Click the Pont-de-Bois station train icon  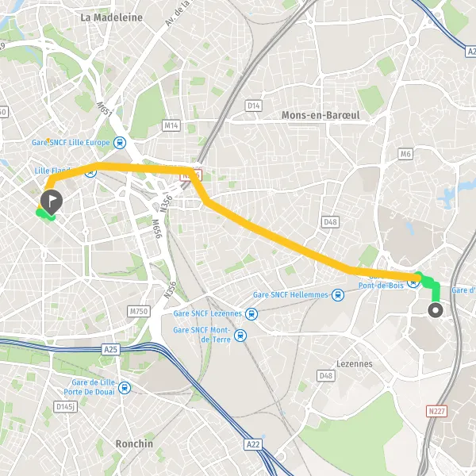tap(413, 283)
